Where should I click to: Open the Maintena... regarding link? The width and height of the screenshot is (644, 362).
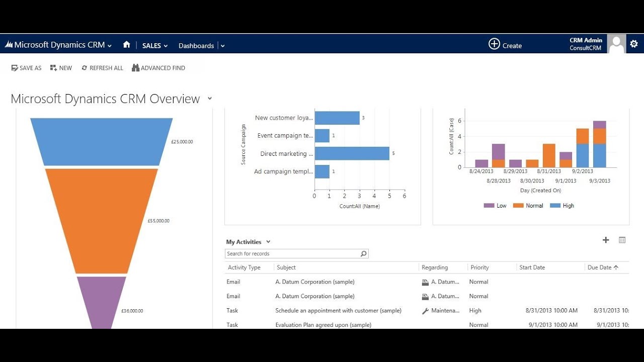click(445, 311)
